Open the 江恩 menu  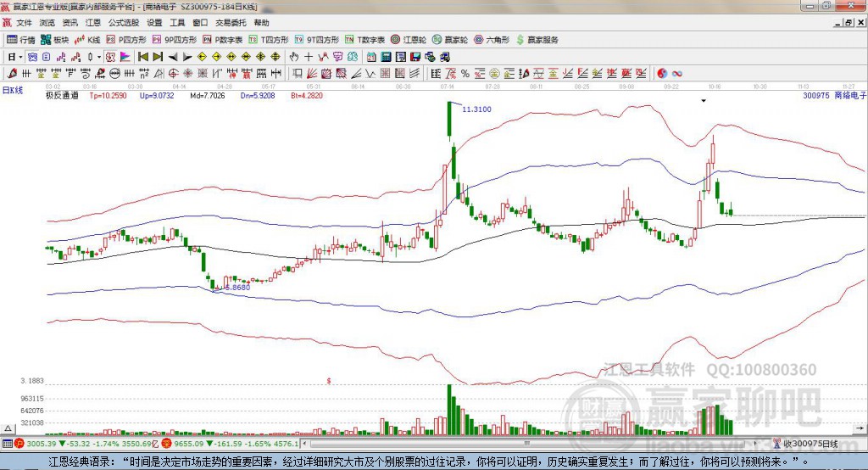coord(93,23)
